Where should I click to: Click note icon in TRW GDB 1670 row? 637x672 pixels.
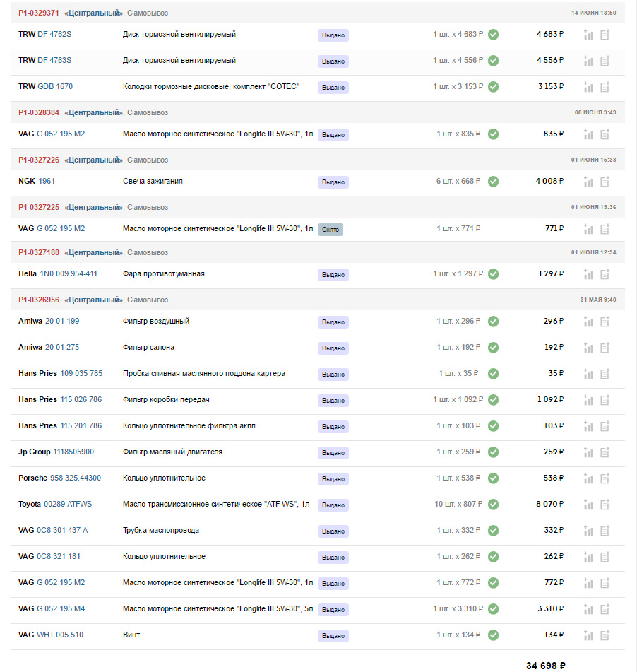pyautogui.click(x=605, y=88)
